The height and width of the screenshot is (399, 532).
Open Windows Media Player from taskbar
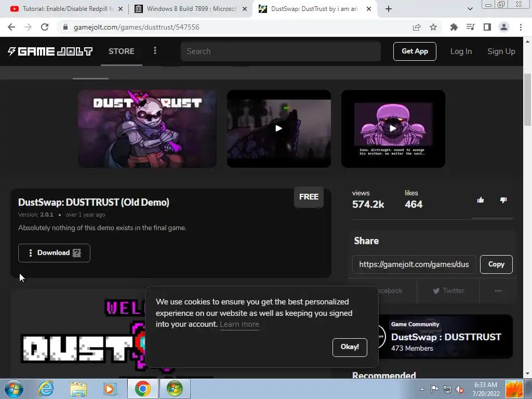pos(110,389)
